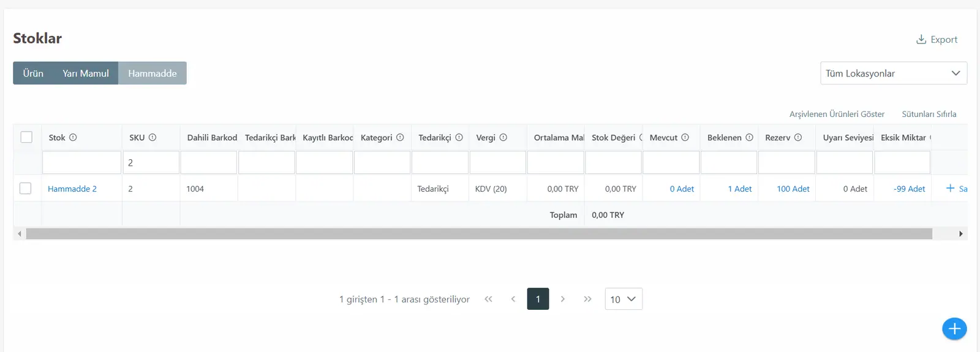Click the Export download icon
Screen dimensions: 980x352
tap(921, 39)
